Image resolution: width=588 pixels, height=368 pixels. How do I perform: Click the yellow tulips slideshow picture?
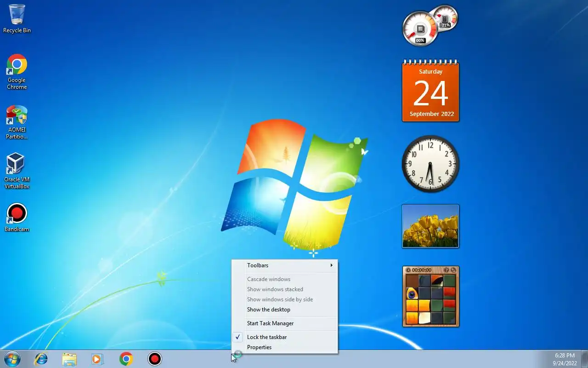point(430,226)
